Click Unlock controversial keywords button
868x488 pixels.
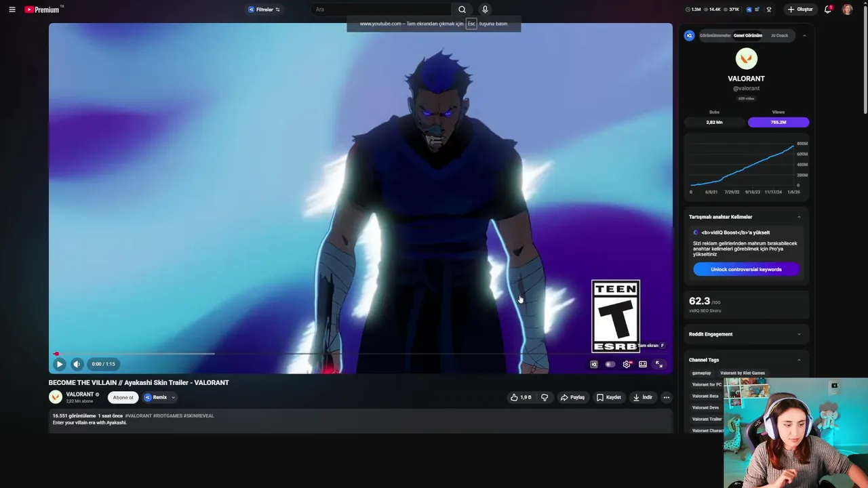747,269
